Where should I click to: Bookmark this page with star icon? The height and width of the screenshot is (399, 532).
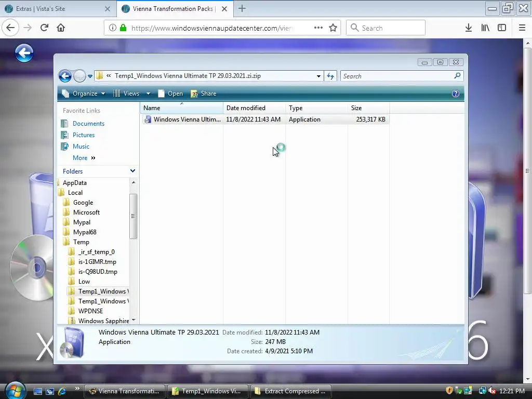click(x=333, y=28)
